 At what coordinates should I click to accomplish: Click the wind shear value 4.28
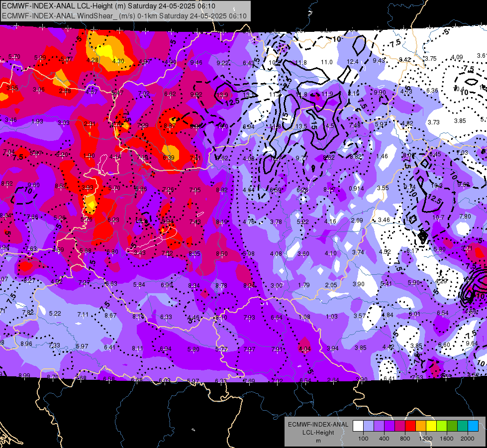click(x=93, y=60)
